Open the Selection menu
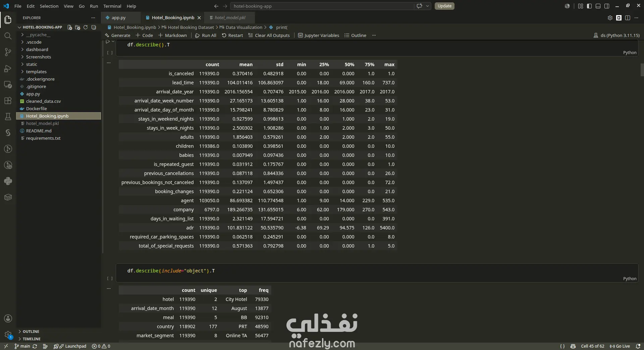The width and height of the screenshot is (644, 350). pos(49,6)
